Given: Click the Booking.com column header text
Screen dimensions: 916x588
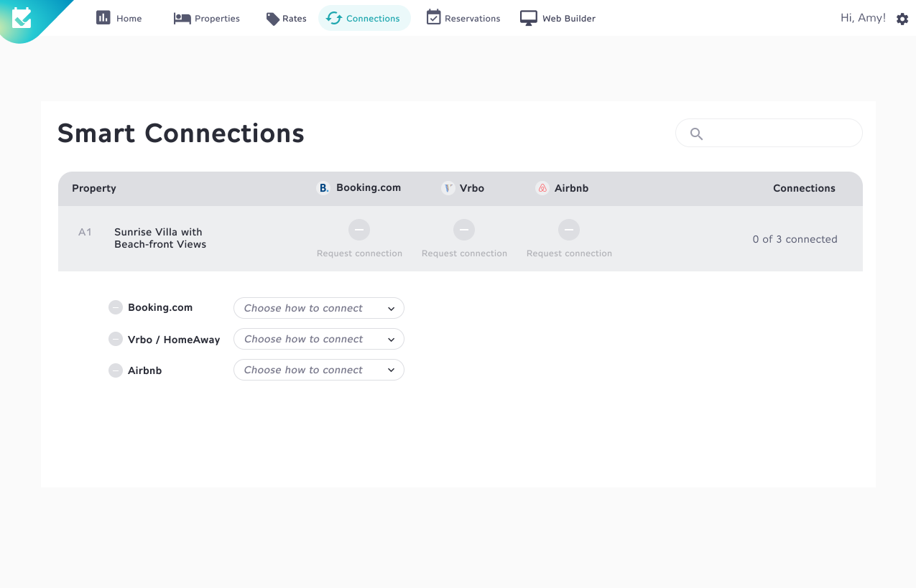Looking at the screenshot, I should (x=369, y=187).
